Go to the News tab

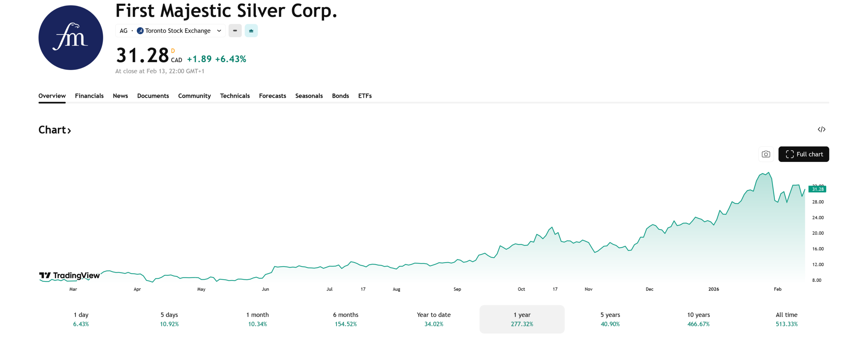[120, 96]
